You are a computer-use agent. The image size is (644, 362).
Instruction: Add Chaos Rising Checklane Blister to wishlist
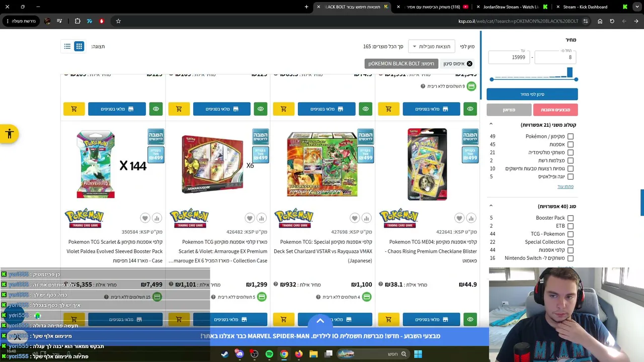[x=459, y=218]
